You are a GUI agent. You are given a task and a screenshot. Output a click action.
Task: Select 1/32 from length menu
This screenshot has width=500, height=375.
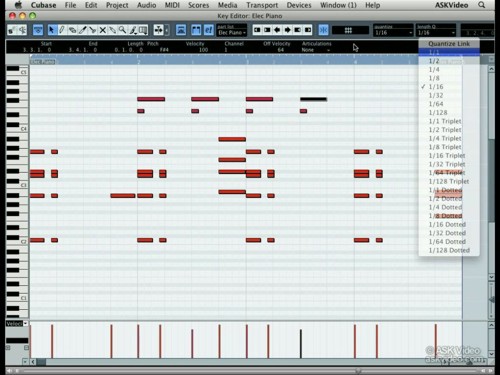tap(449, 96)
